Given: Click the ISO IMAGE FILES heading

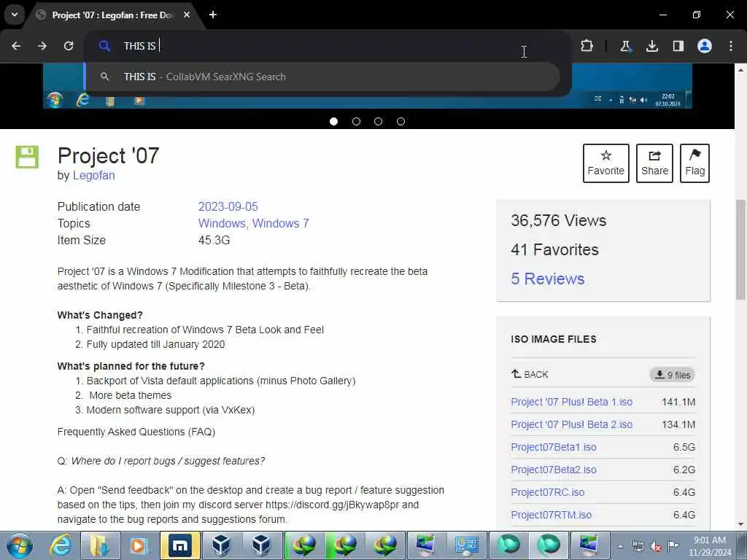Looking at the screenshot, I should (554, 339).
